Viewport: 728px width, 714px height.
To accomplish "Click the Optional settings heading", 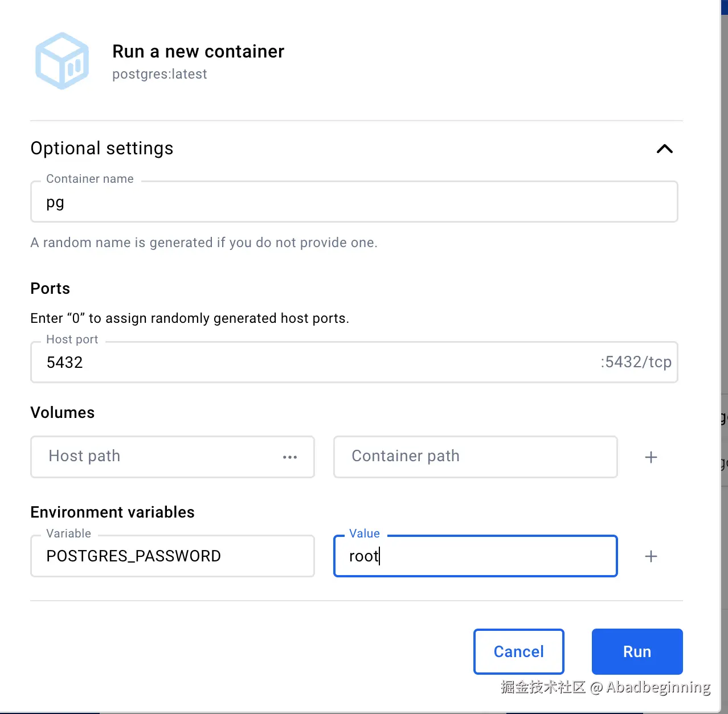I will (102, 149).
